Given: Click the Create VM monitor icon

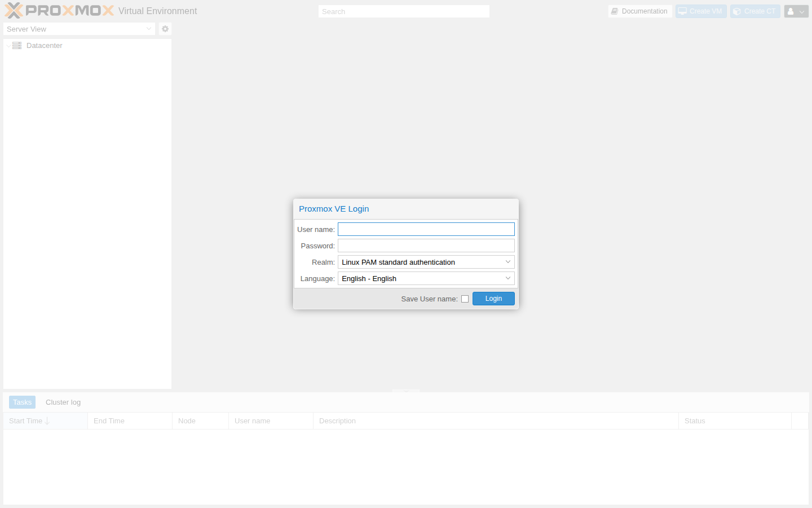Looking at the screenshot, I should click(x=683, y=11).
